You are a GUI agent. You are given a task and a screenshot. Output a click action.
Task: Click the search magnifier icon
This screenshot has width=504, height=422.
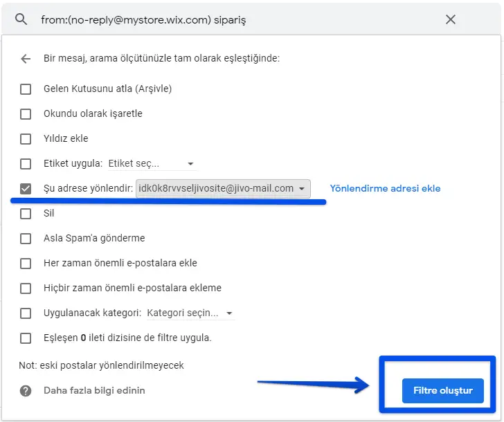21,19
